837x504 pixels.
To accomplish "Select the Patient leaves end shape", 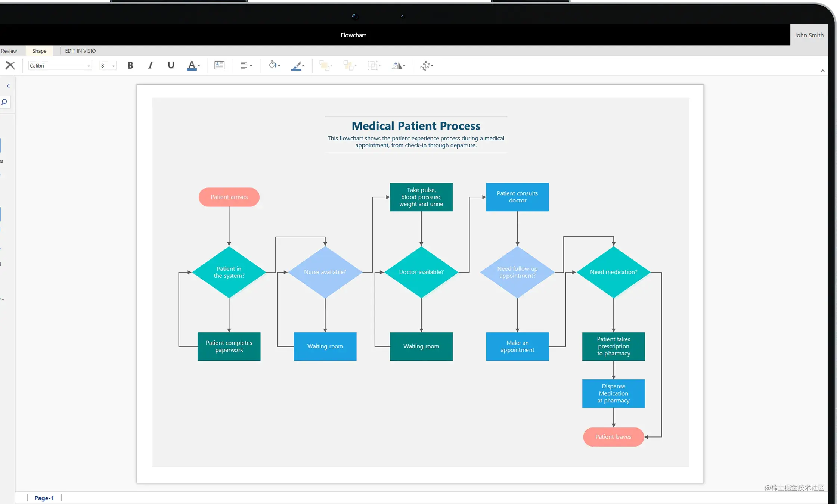I will (x=614, y=437).
